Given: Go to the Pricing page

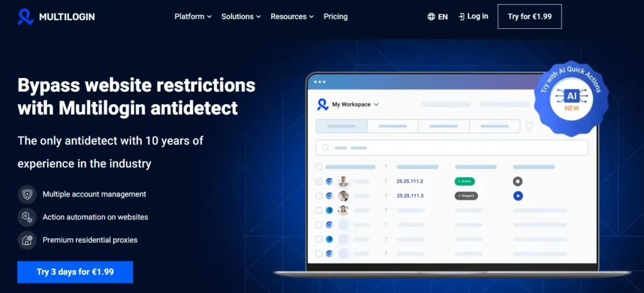Looking at the screenshot, I should point(335,17).
